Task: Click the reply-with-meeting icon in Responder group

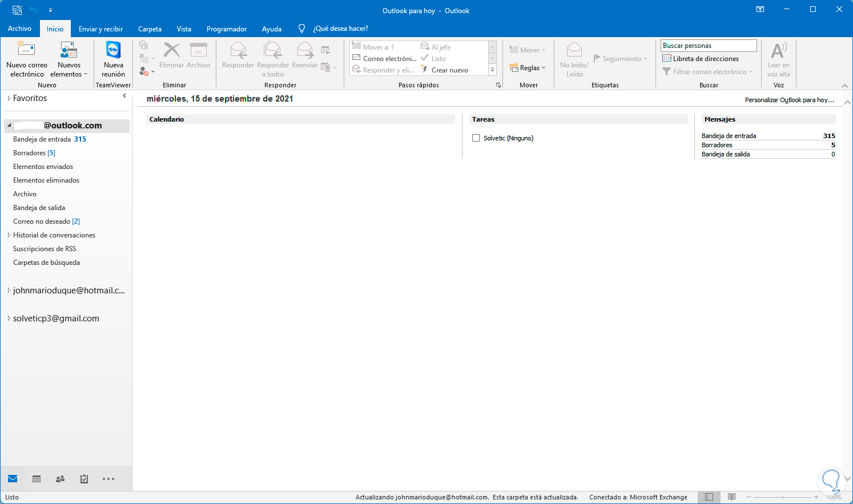Action: (x=325, y=50)
